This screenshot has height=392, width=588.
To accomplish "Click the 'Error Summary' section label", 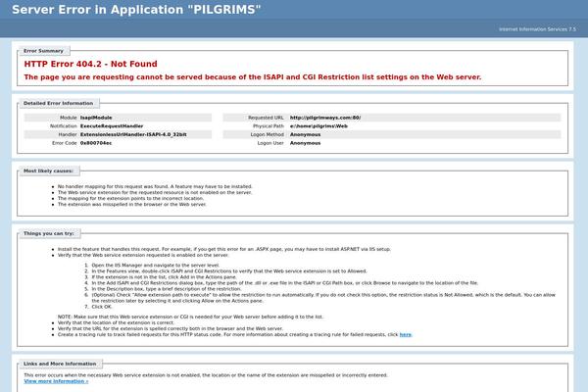I will pos(43,51).
